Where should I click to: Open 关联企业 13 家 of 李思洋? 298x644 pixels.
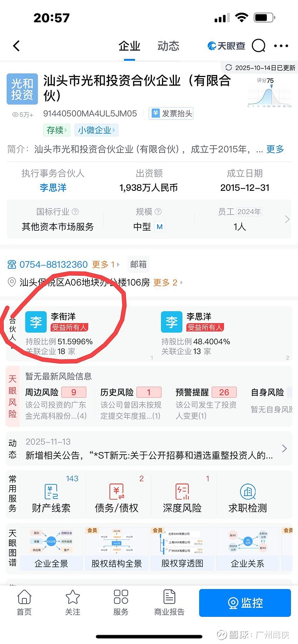[186, 351]
